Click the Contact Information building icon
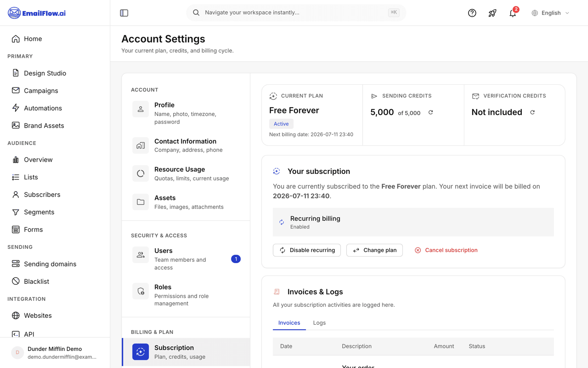This screenshot has width=588, height=368. tap(141, 145)
